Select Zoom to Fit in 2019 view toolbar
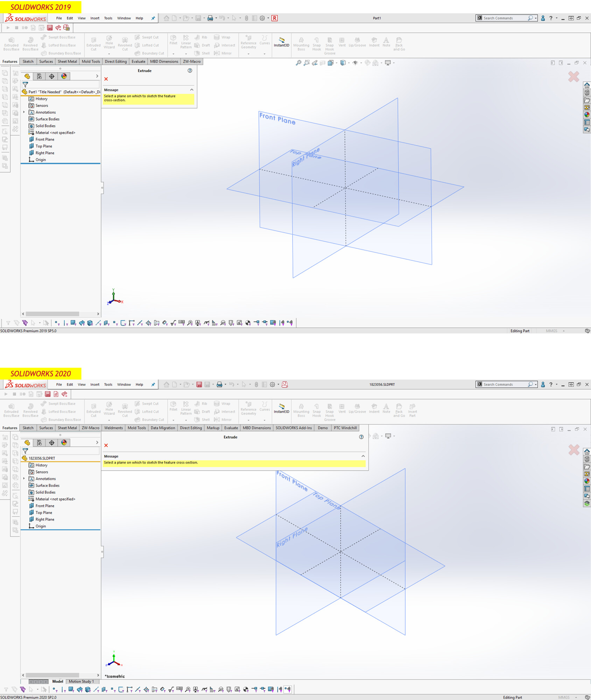 coord(298,63)
